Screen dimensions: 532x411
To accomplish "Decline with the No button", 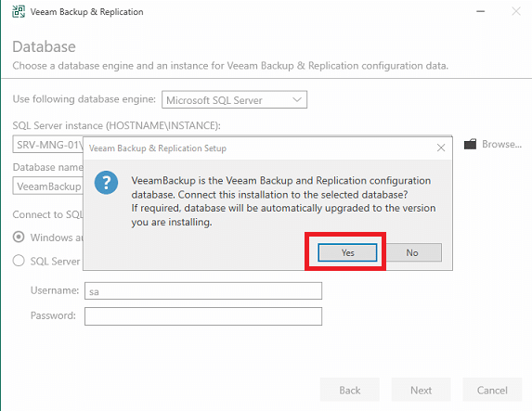I will [x=412, y=252].
